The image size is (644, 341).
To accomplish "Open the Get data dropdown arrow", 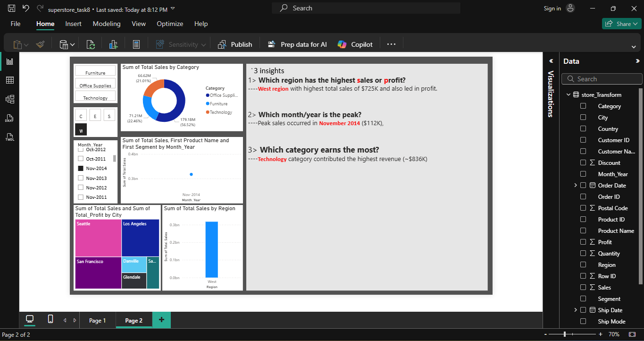I will pos(73,45).
